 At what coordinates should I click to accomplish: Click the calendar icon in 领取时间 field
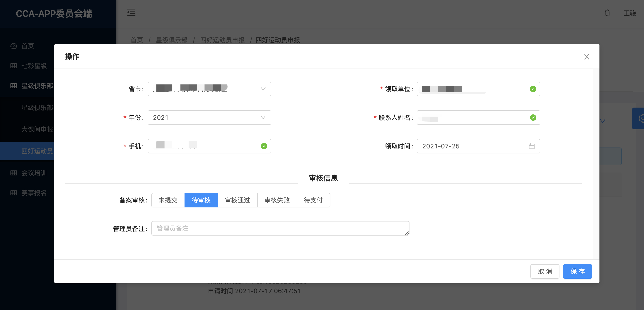pyautogui.click(x=532, y=146)
